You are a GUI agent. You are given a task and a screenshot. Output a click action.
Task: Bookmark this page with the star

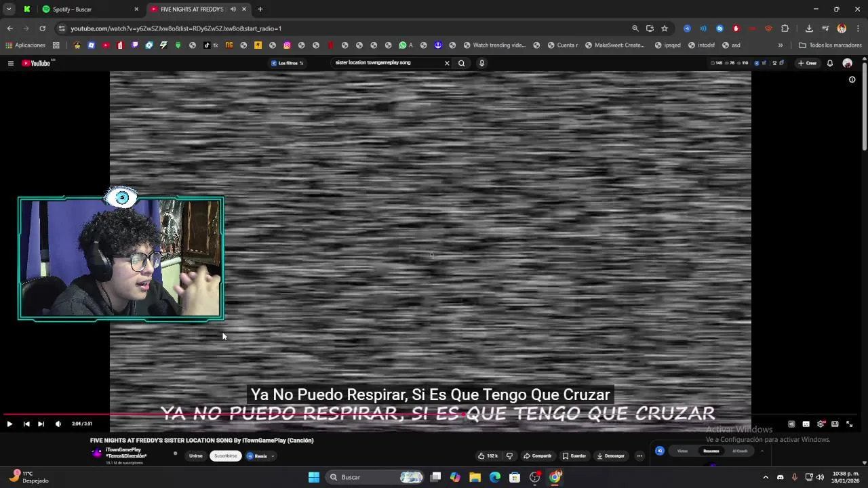point(665,28)
